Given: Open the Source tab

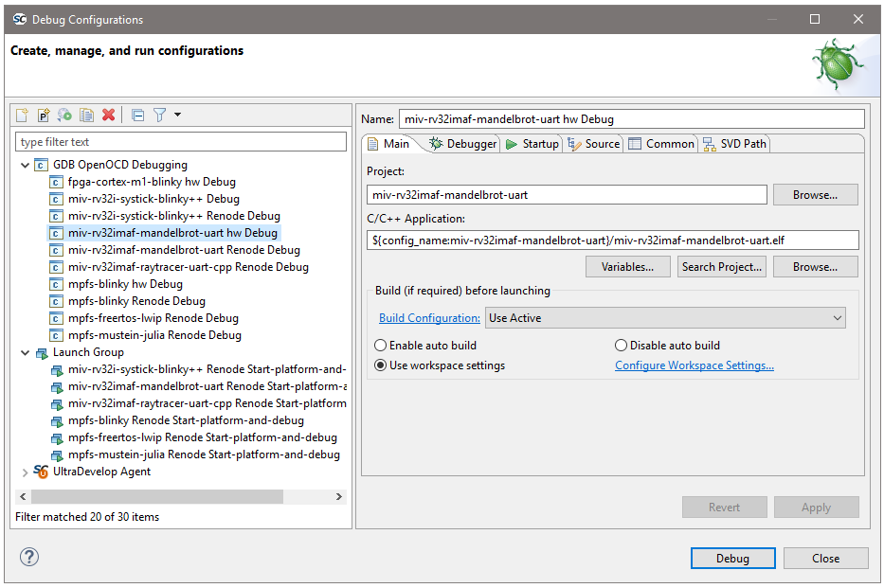Looking at the screenshot, I should coord(594,144).
